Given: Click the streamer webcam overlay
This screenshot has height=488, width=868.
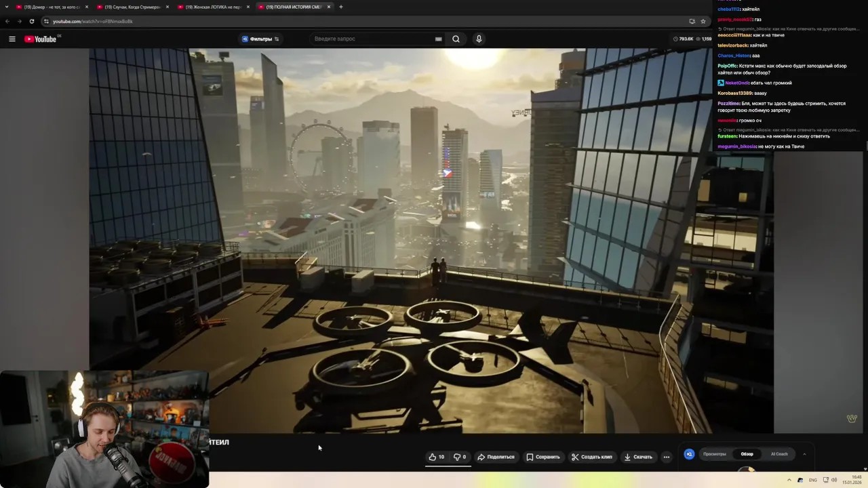Looking at the screenshot, I should pos(104,429).
